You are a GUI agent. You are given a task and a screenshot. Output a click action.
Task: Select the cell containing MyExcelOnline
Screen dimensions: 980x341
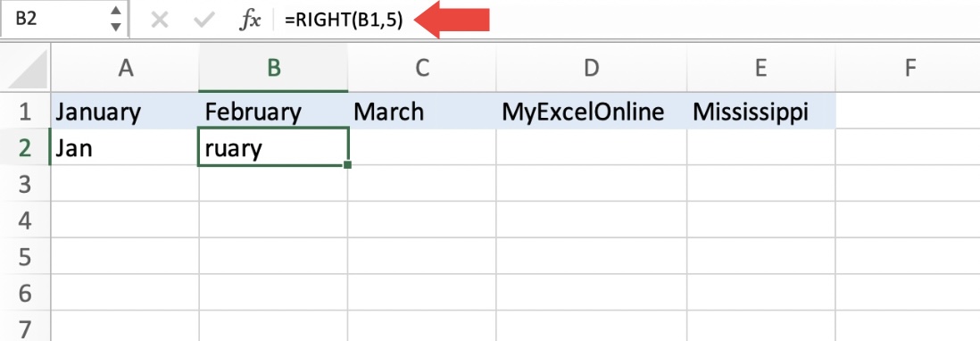pos(591,112)
